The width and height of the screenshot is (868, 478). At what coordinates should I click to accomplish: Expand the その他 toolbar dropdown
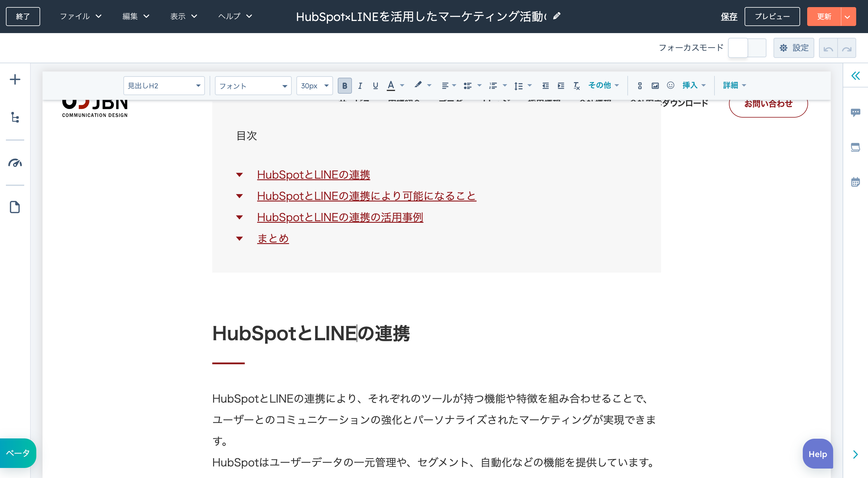click(603, 85)
